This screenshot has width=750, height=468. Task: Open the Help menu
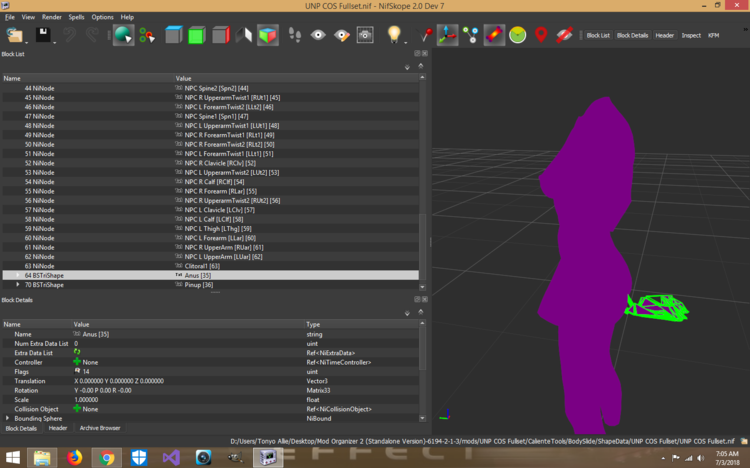pos(127,17)
